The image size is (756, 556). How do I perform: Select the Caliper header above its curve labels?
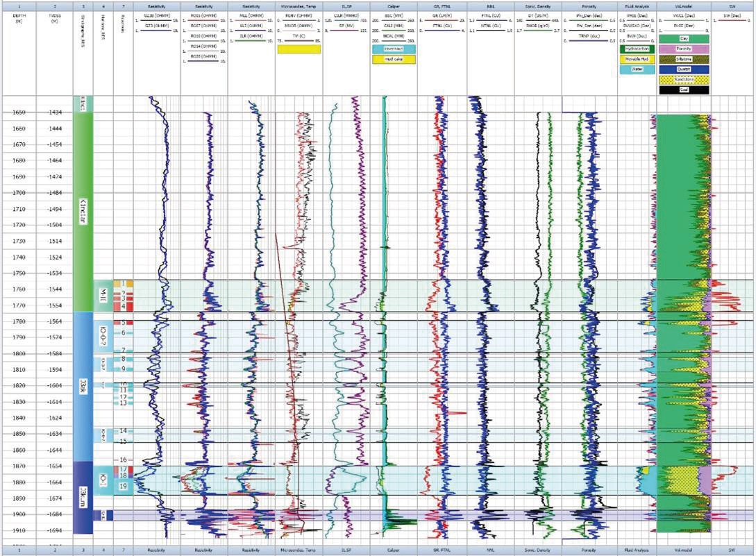tap(394, 7)
